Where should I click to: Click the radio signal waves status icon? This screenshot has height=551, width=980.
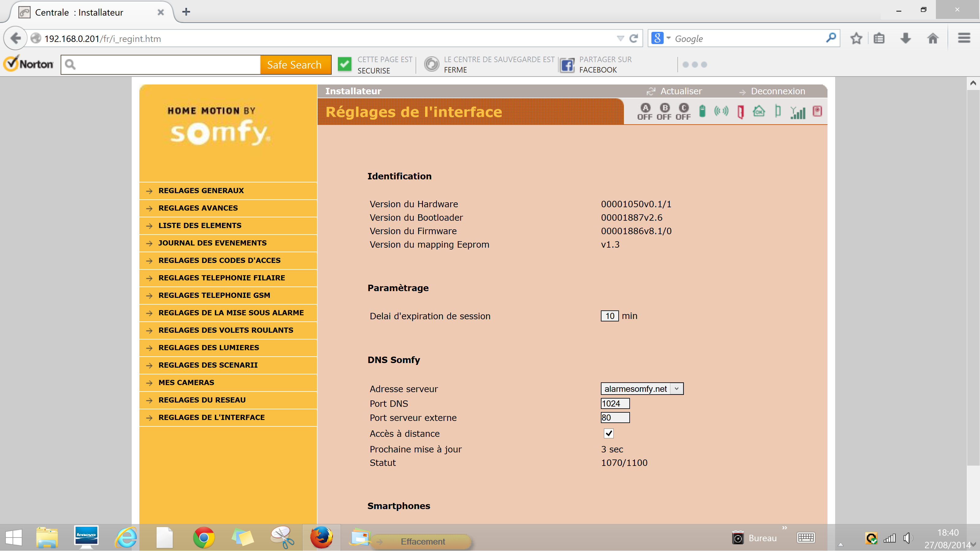721,111
